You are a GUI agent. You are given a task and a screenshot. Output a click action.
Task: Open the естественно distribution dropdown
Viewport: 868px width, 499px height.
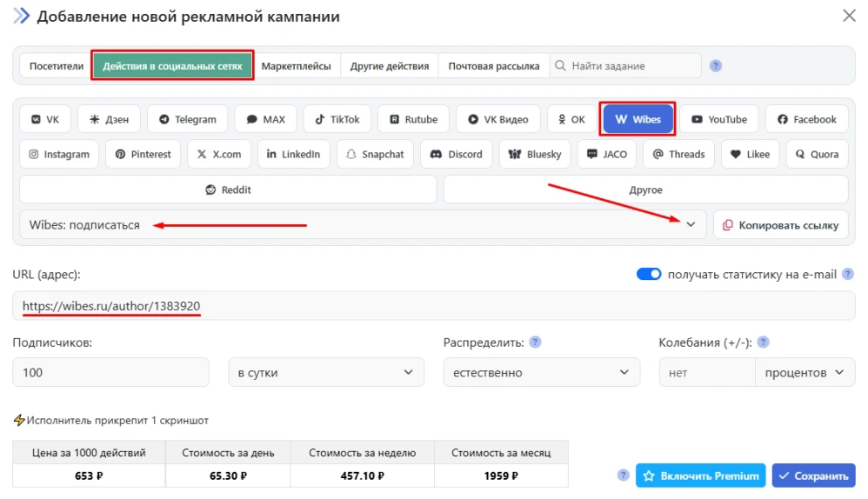(541, 372)
